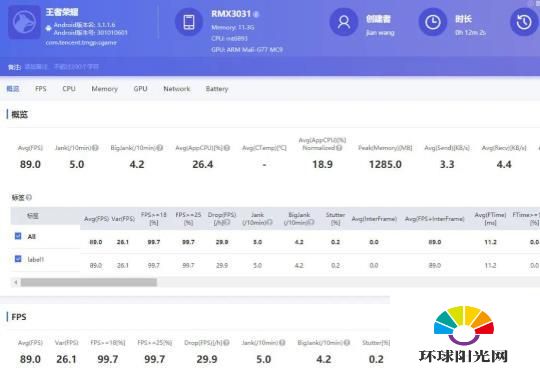
Task: Click the Avg(FPS) table column header
Action: click(96, 219)
